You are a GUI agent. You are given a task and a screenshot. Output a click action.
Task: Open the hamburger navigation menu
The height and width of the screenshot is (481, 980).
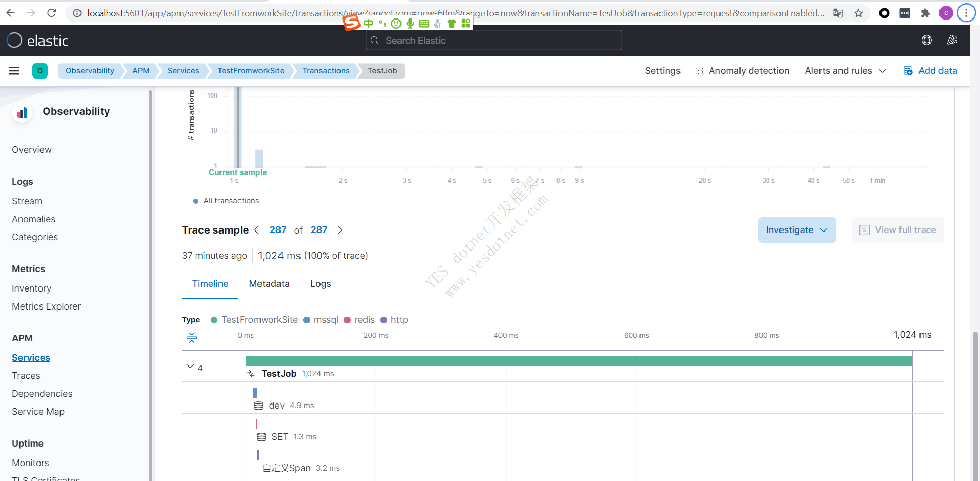coord(14,71)
